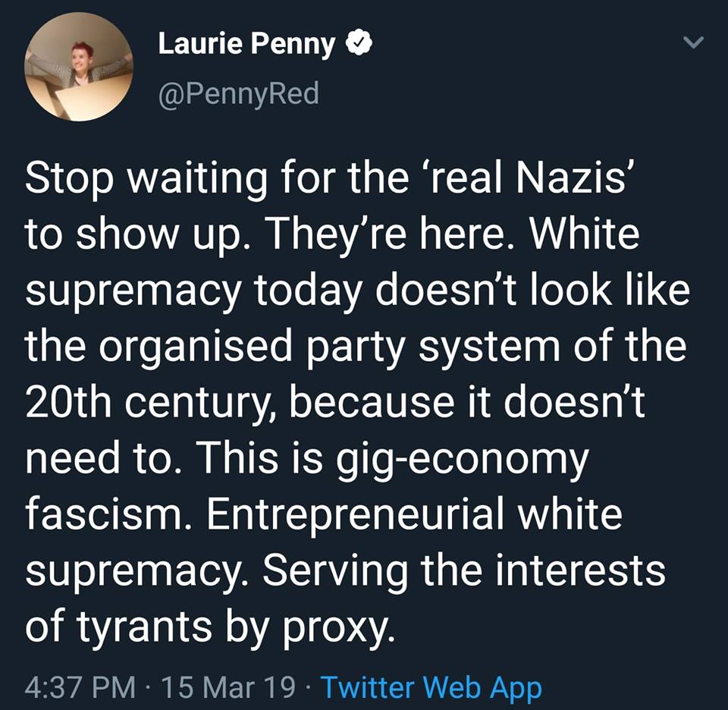Open the Laurie Penny display name link
The width and height of the screenshot is (728, 710).
click(246, 44)
